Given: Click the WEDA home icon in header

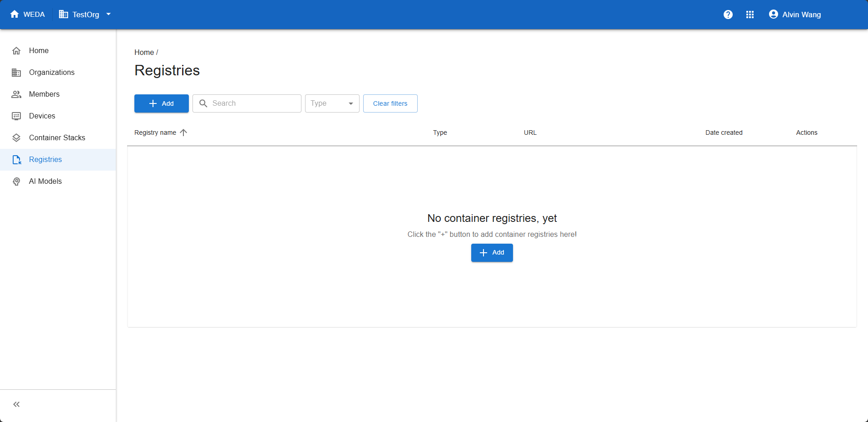Looking at the screenshot, I should click(15, 14).
